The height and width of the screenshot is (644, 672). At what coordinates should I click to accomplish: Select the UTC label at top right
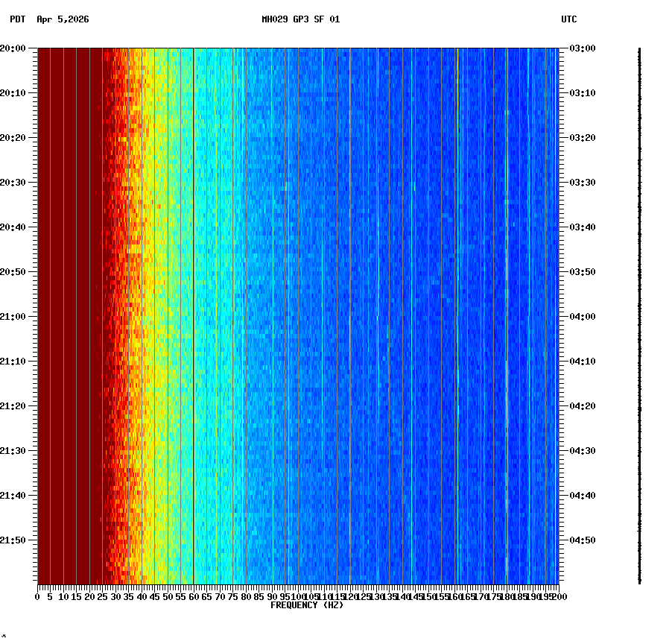pos(569,21)
